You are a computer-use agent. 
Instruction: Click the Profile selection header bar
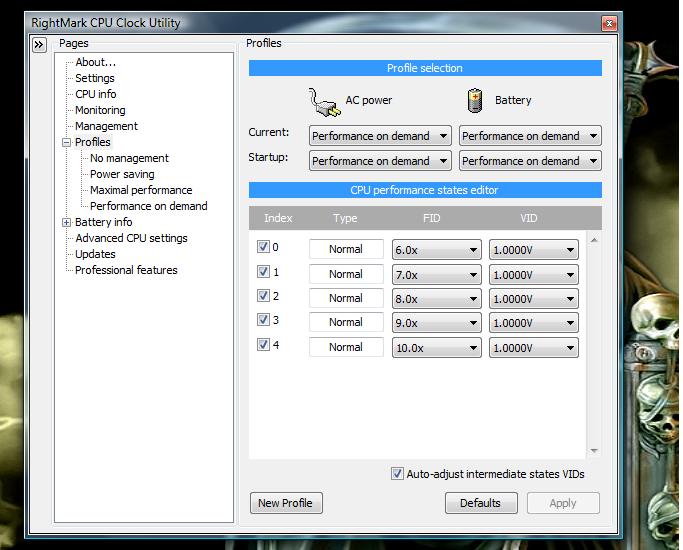coord(425,68)
